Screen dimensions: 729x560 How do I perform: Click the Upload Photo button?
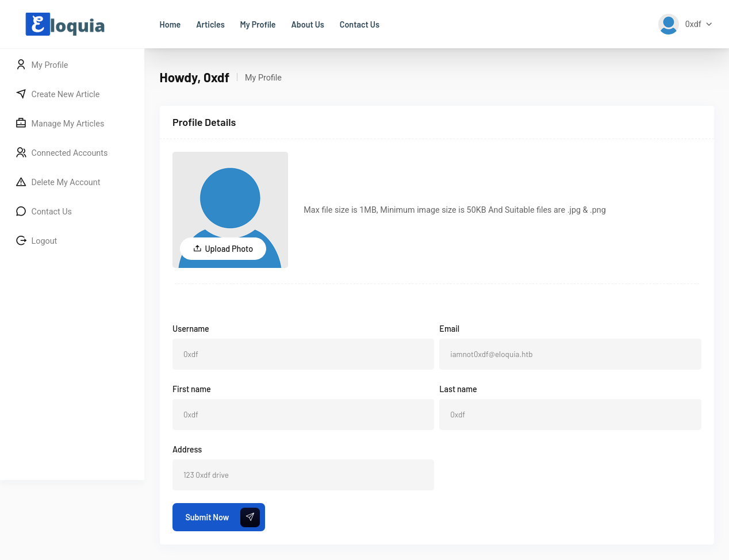point(223,248)
